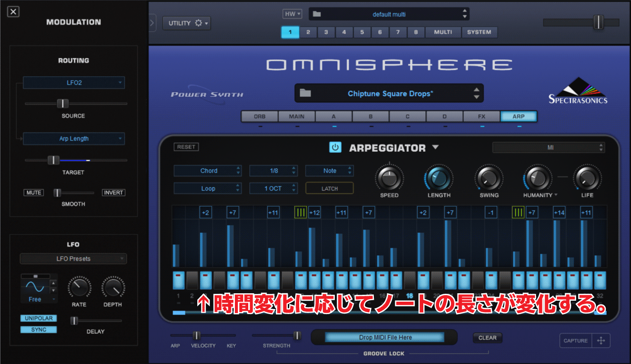Click the Target slider handle
Viewport: 631px width, 364px height.
coord(53,160)
